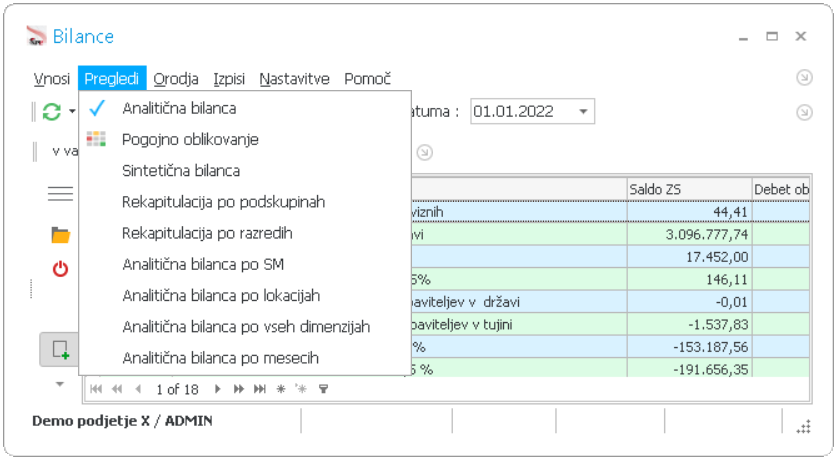Open the Orodja menu
The image size is (836, 460).
(176, 79)
